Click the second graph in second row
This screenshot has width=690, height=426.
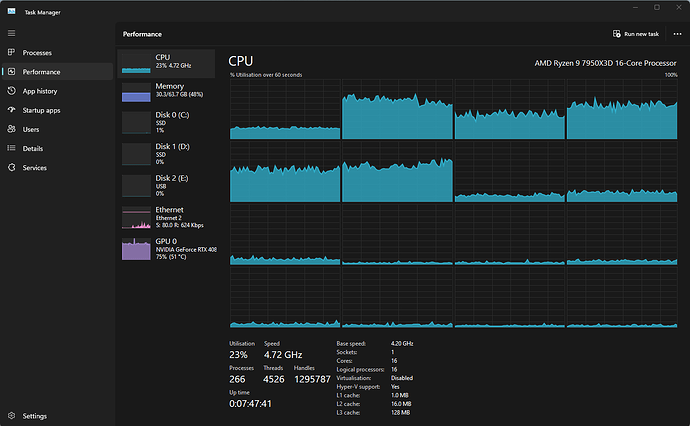click(x=397, y=172)
